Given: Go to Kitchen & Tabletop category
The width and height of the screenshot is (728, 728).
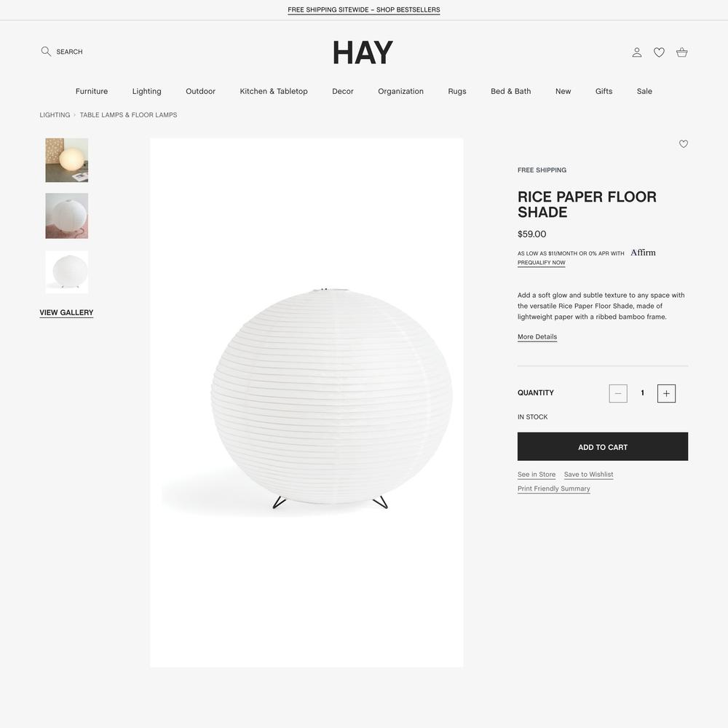Looking at the screenshot, I should coord(274,92).
